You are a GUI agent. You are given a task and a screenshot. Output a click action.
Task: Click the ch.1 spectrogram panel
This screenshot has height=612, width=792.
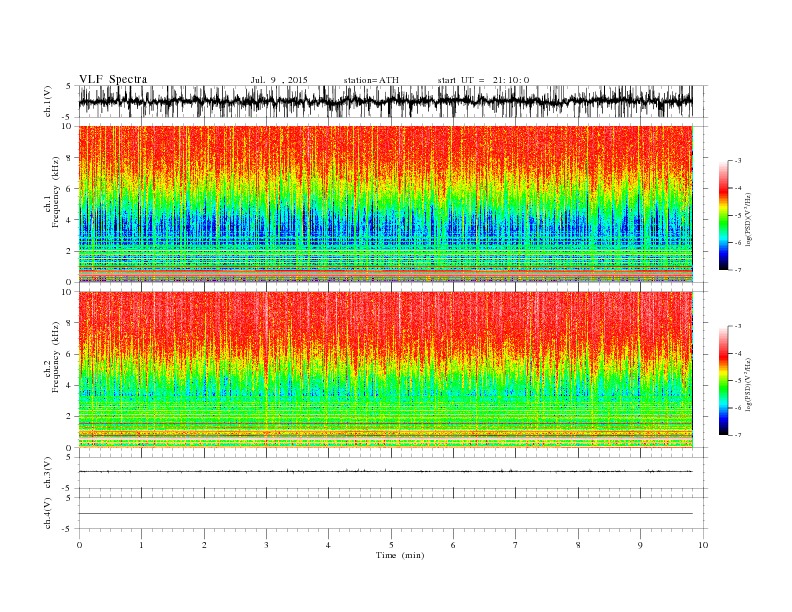tap(386, 204)
